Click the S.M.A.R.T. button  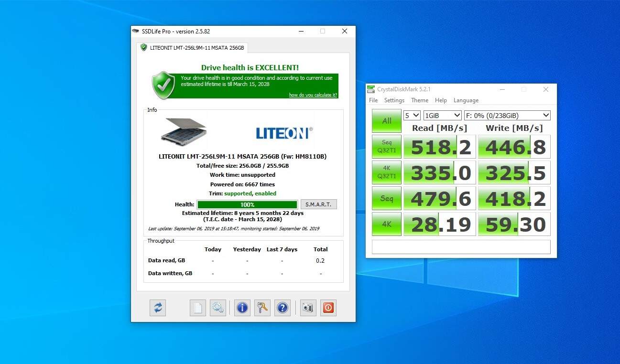tap(318, 204)
